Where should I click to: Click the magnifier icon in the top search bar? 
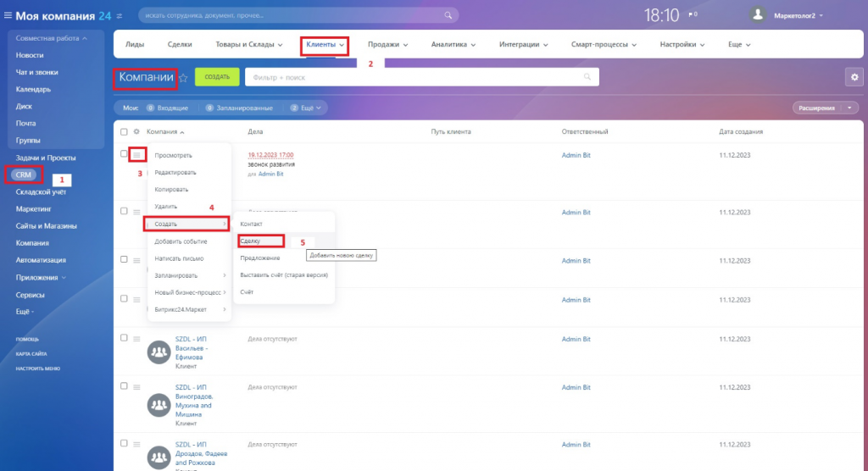[x=449, y=15]
